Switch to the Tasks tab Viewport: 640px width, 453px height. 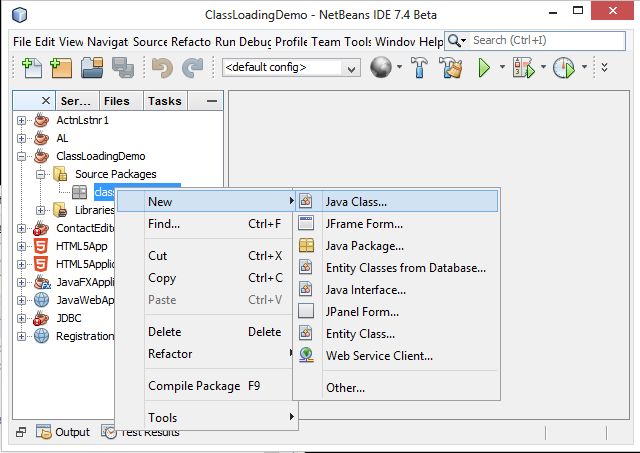click(x=165, y=101)
